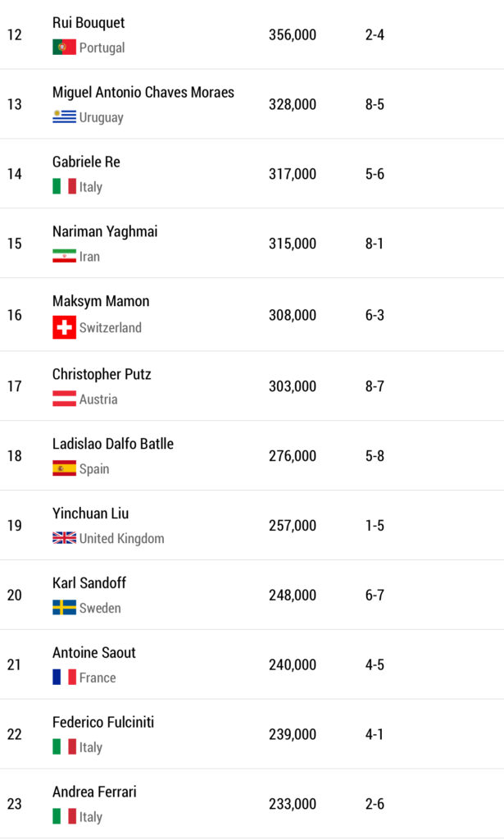Open player Rui Bouquet's name
Screen dimensions: 504x840
coord(89,23)
